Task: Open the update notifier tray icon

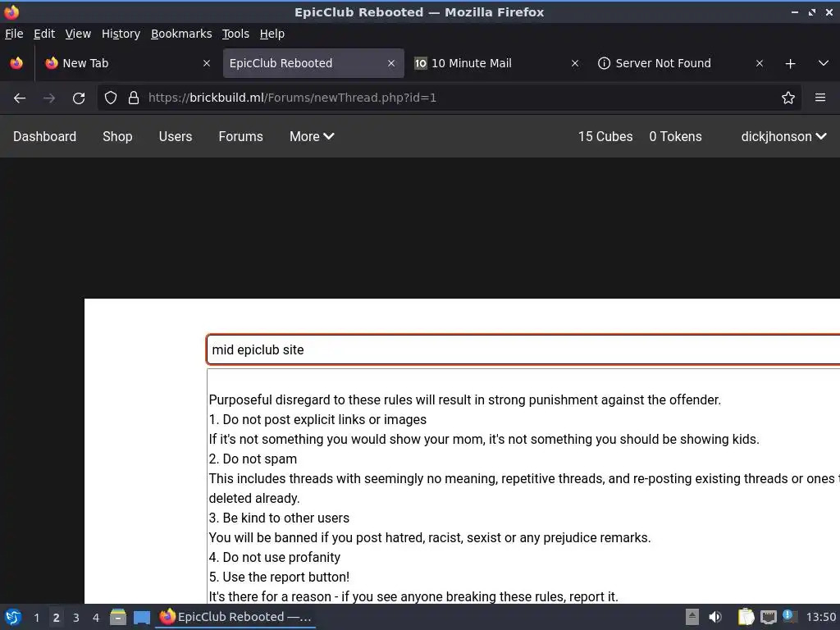Action: tap(789, 615)
